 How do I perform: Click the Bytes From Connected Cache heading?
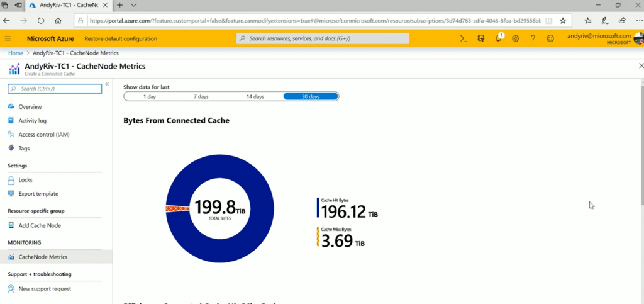click(176, 121)
